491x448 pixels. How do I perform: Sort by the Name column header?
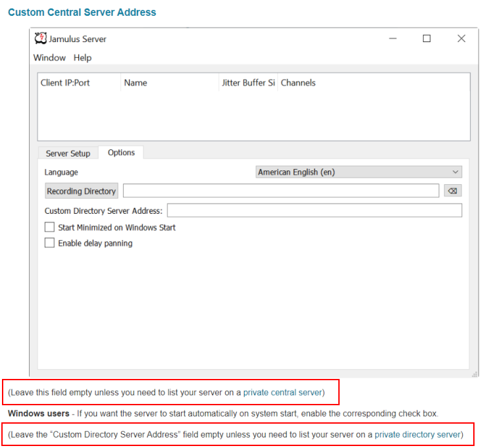tap(169, 83)
